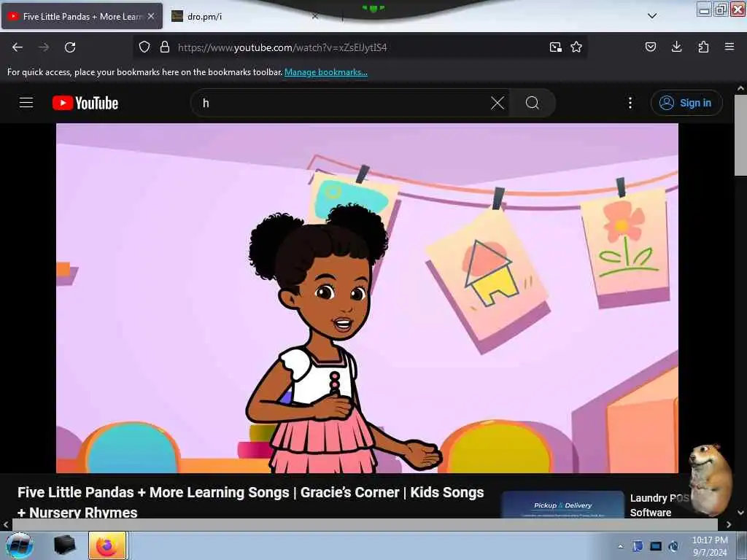Click the YouTube search magnifier button
Image resolution: width=747 pixels, height=560 pixels.
[532, 103]
